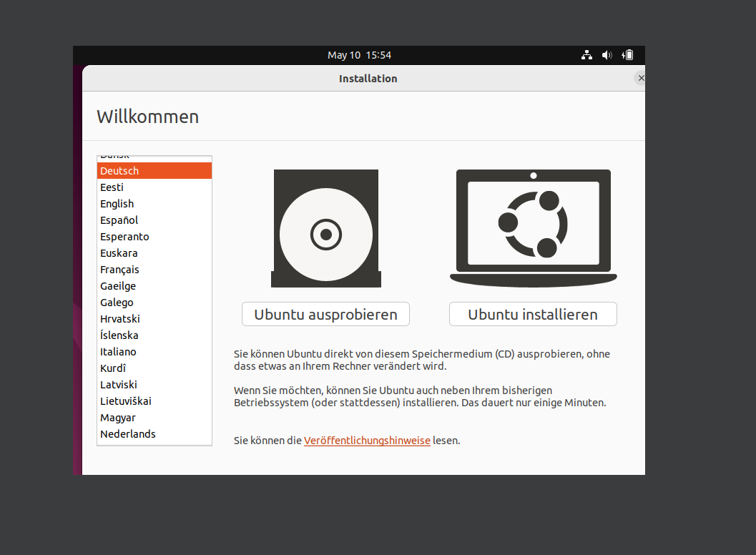
Task: Click the Ubuntu installieren button
Action: (534, 314)
